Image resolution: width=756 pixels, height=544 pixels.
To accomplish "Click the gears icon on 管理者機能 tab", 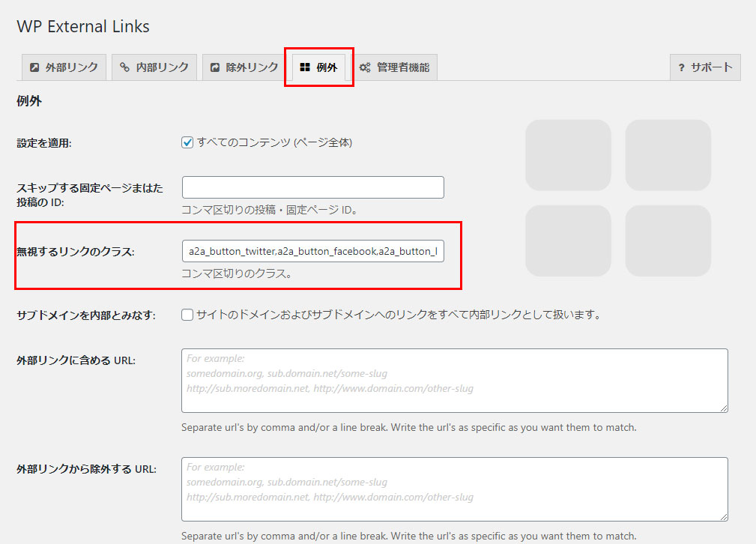I will 365,67.
